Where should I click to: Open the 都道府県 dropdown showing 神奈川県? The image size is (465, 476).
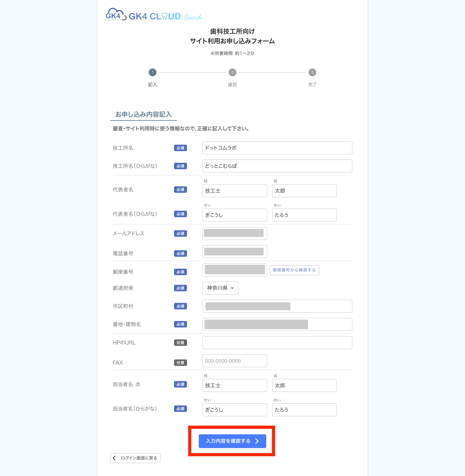220,288
